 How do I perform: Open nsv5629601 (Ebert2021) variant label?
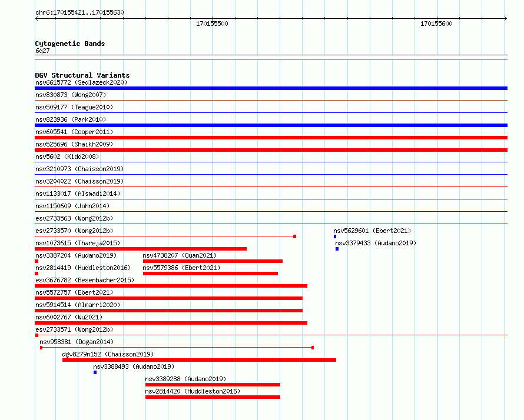point(372,231)
